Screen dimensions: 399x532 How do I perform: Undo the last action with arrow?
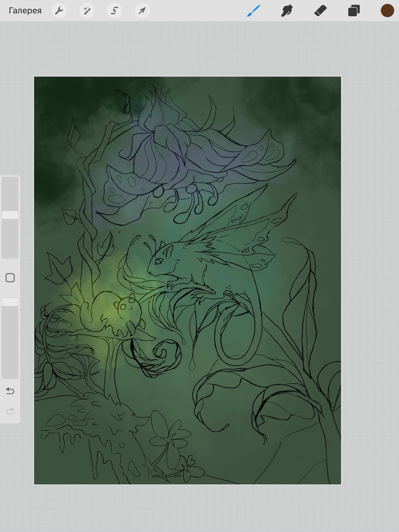click(10, 391)
